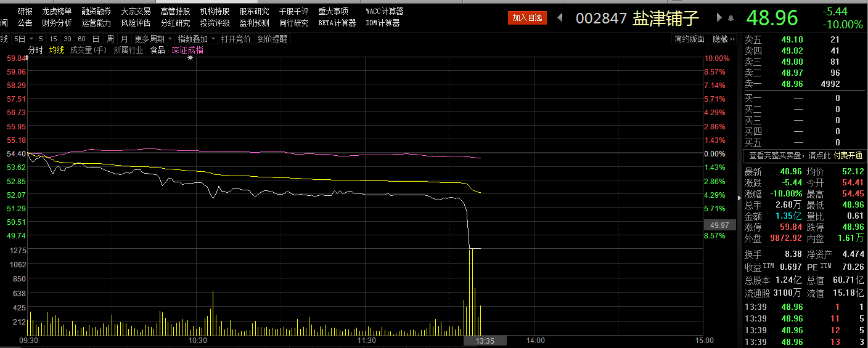This screenshot has height=348, width=868.
Task: Open the WACC计算器 tool
Action: pyautogui.click(x=384, y=11)
